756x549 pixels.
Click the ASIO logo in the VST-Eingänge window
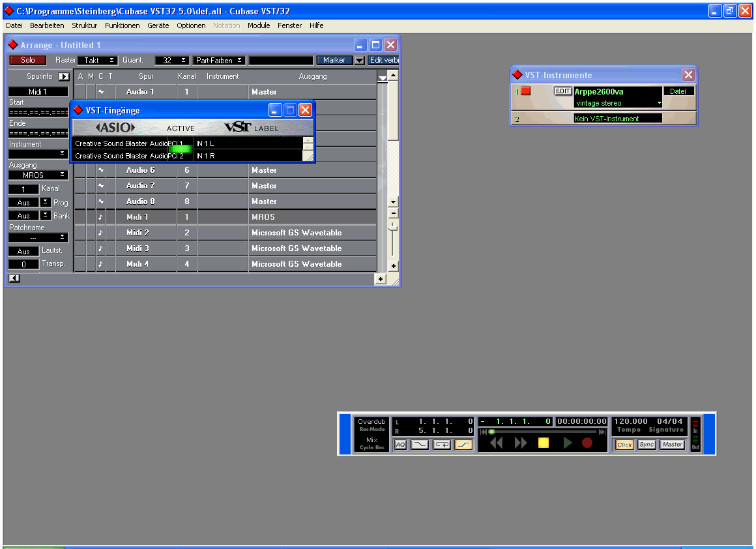pos(115,127)
